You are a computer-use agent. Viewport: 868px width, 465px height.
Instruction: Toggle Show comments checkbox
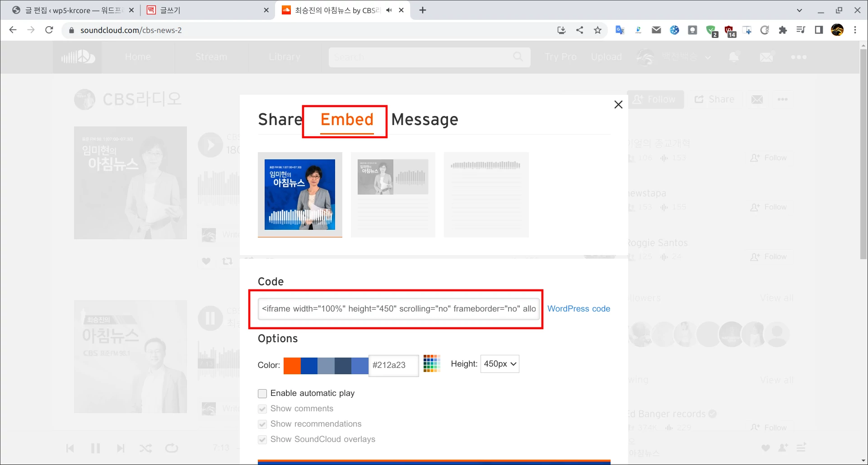pos(262,409)
